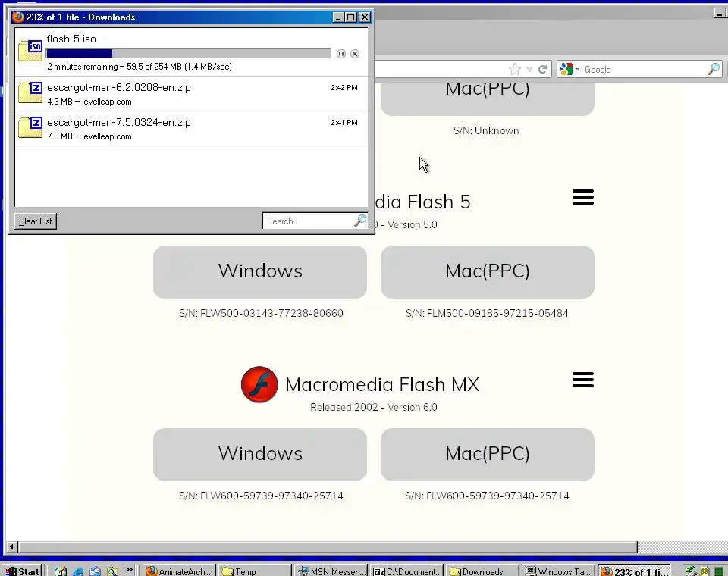Click the Mac(PPC) button above S/N: Unknown
The width and height of the screenshot is (728, 576).
pyautogui.click(x=488, y=99)
